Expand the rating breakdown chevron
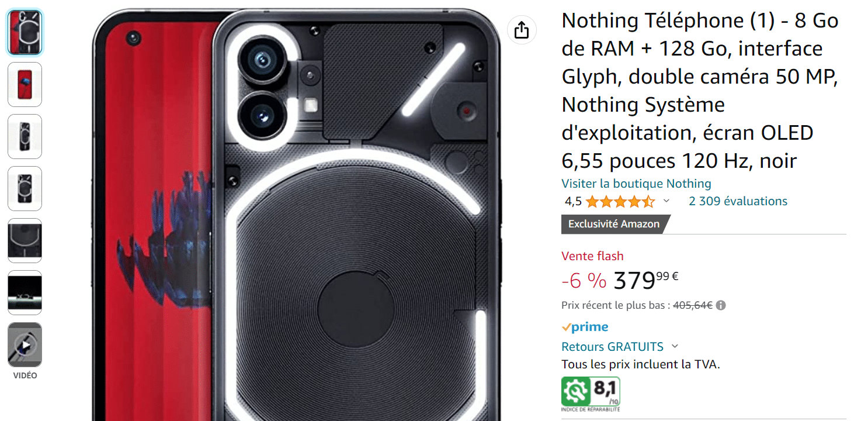The image size is (868, 421). pos(666,202)
